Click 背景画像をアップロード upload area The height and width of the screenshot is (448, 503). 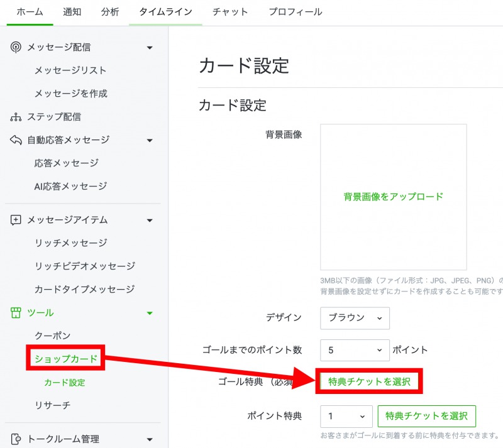(x=393, y=197)
